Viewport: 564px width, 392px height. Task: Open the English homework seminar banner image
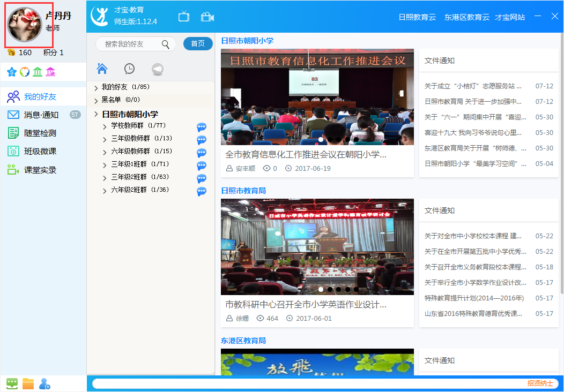coord(317,247)
